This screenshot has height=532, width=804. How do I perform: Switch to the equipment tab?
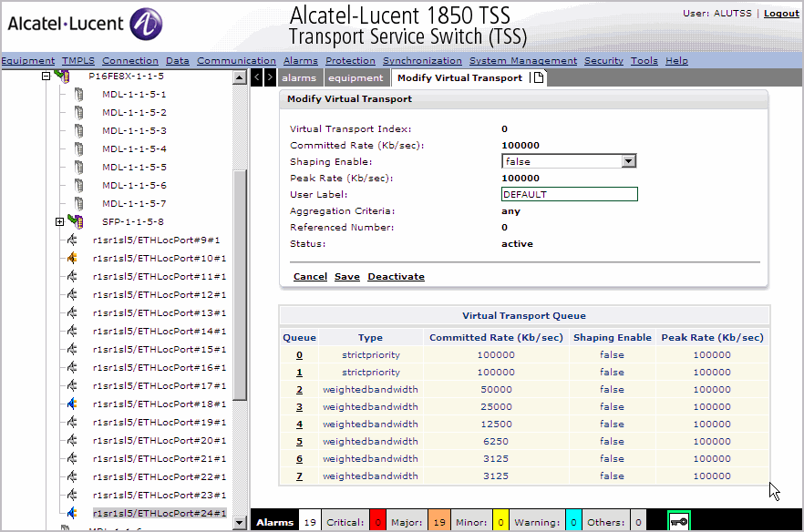pyautogui.click(x=356, y=78)
